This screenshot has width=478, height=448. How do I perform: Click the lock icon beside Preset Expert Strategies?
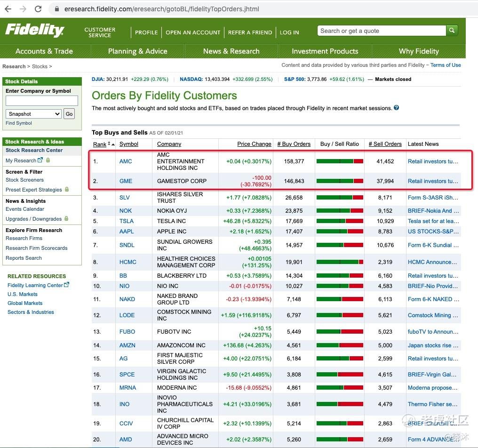point(67,189)
